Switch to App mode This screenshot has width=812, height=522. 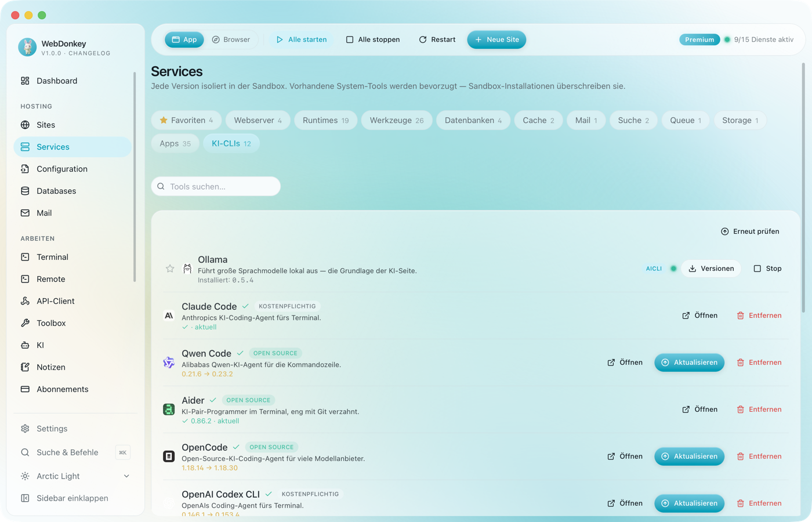[184, 39]
